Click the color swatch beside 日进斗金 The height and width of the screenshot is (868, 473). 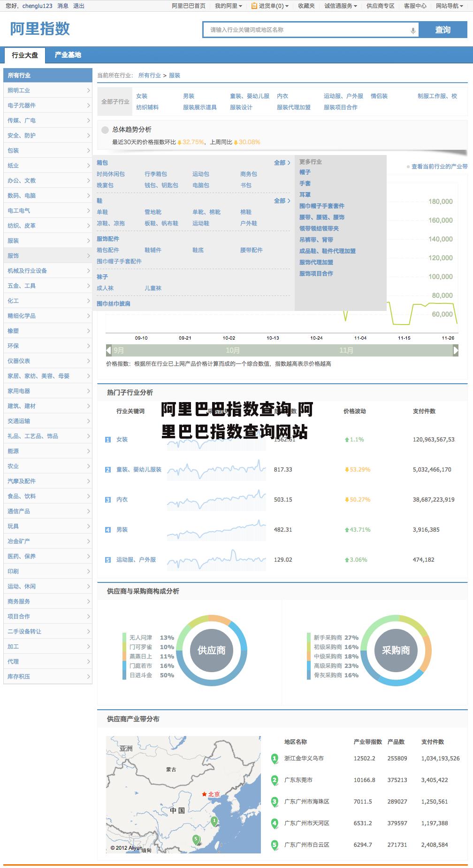125,675
